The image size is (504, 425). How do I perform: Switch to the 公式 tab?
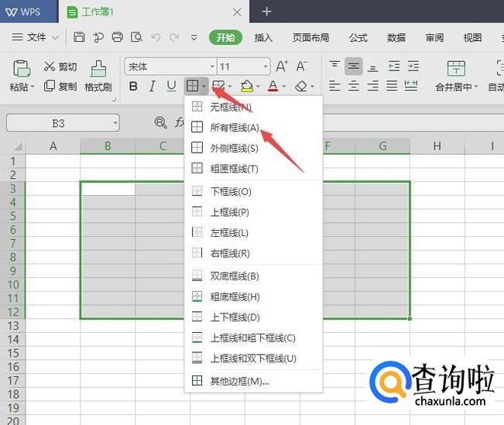(x=358, y=38)
